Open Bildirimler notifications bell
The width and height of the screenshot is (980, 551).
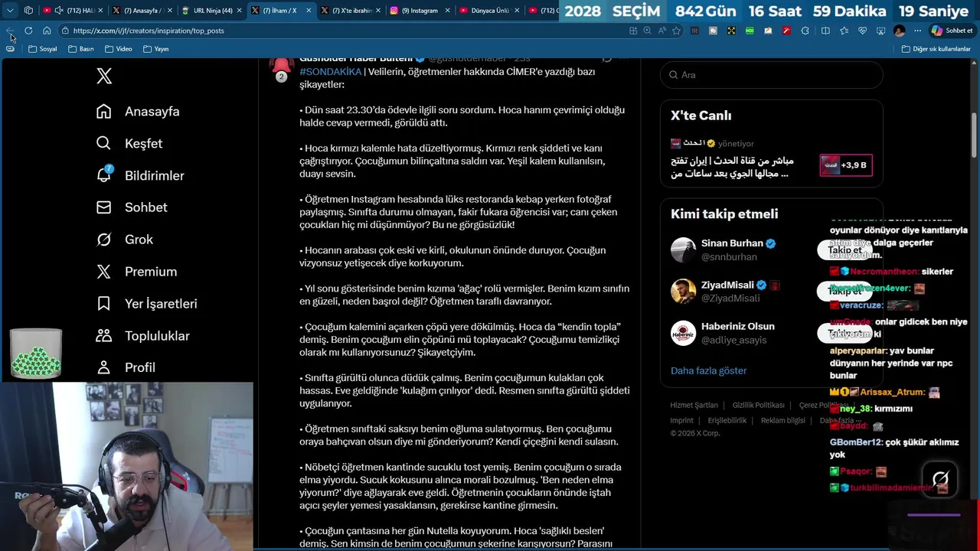coord(140,176)
